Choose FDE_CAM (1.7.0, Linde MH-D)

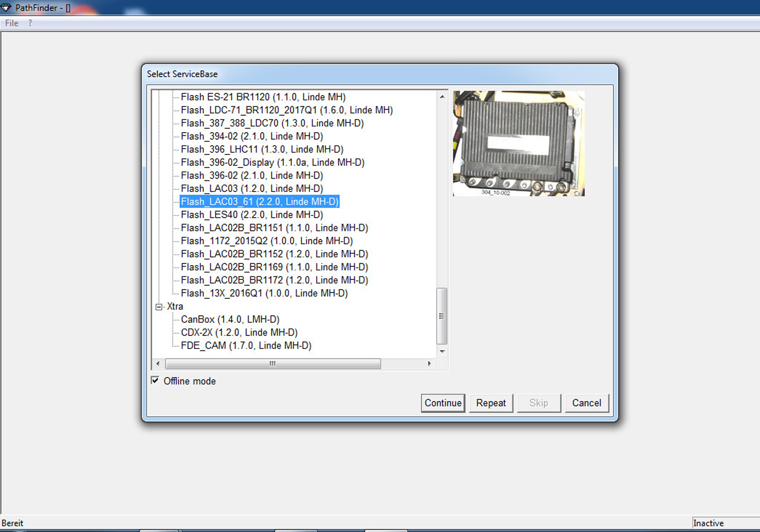point(246,346)
